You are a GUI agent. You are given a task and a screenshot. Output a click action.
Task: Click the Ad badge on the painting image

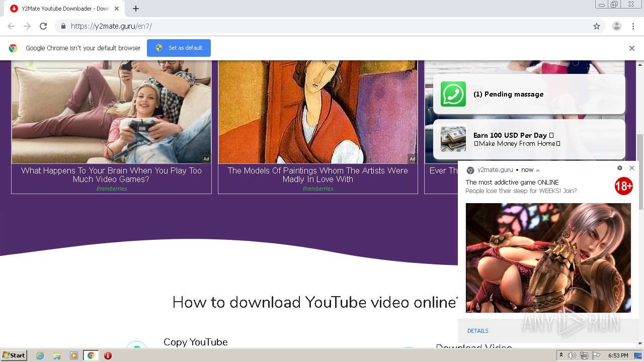click(413, 159)
